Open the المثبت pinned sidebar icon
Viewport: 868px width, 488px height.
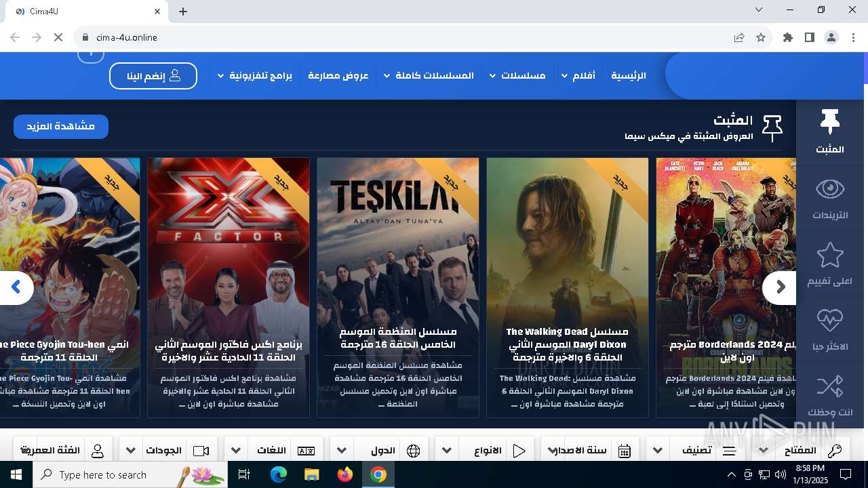point(830,122)
